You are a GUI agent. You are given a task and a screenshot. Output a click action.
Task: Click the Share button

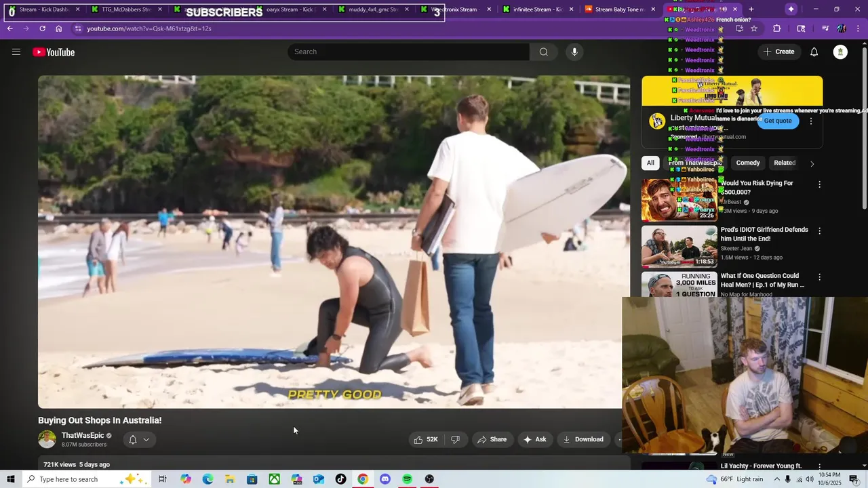click(x=492, y=439)
